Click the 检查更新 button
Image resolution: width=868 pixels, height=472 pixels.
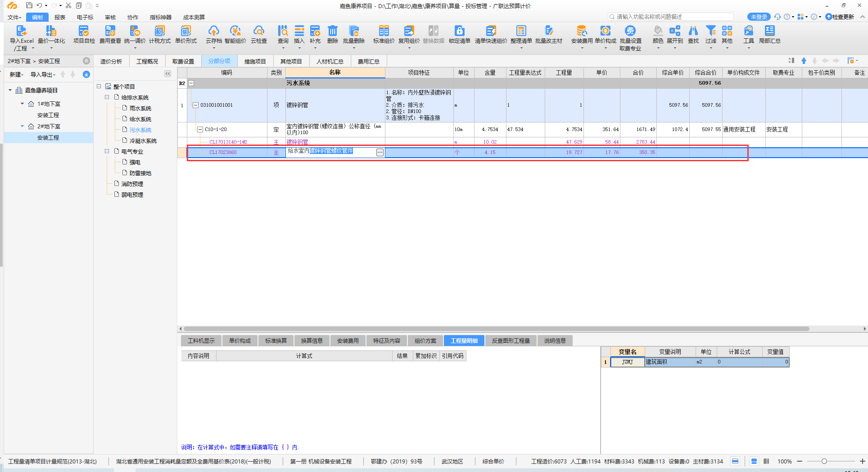(840, 17)
